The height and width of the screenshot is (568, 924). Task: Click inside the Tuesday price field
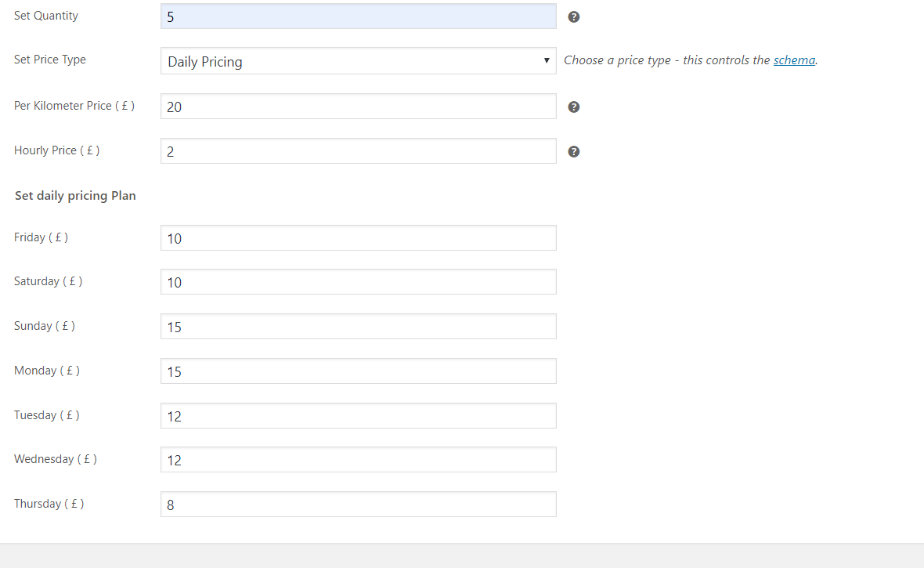coord(358,416)
